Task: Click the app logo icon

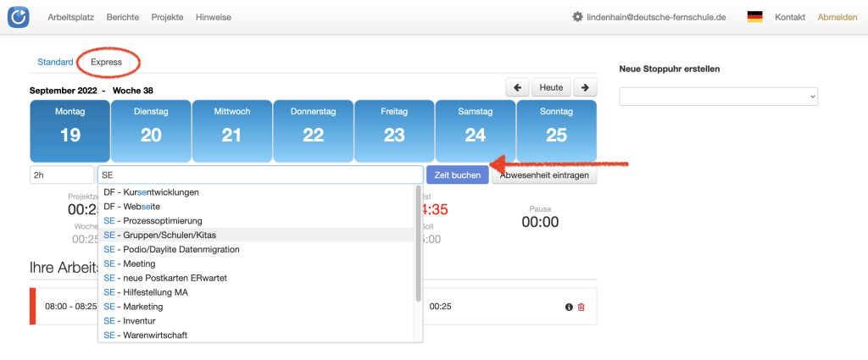Action: click(x=18, y=17)
